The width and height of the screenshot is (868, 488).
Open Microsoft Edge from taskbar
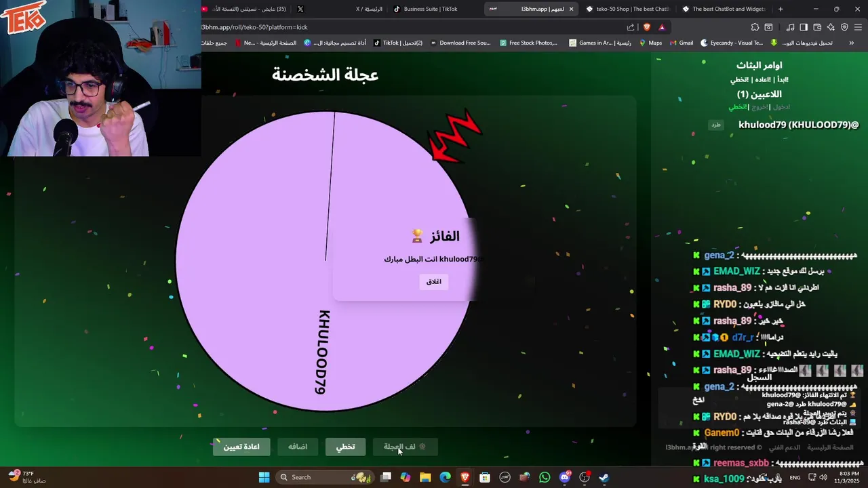point(445,477)
